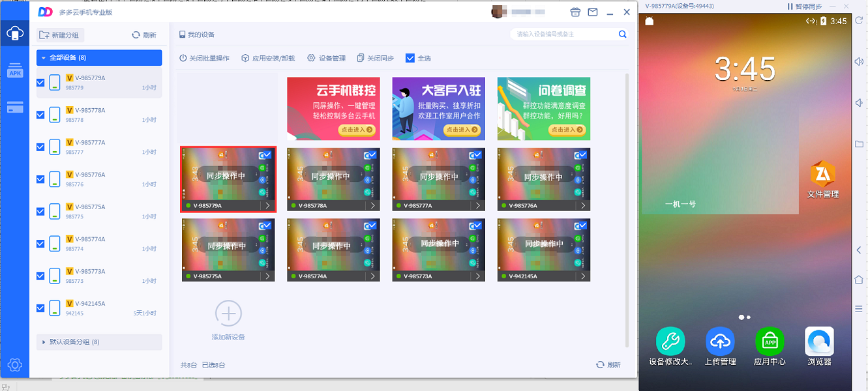Open 设备管理 toolbar option
Screen dimensions: 868x391
coord(327,58)
